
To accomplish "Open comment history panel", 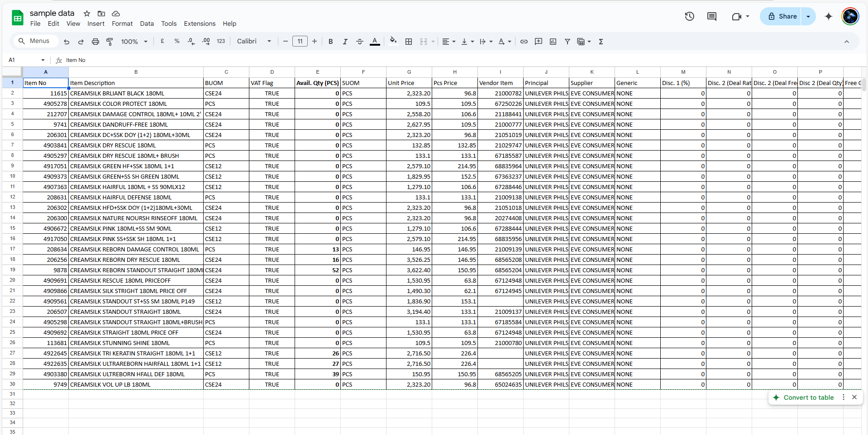I will pyautogui.click(x=712, y=17).
